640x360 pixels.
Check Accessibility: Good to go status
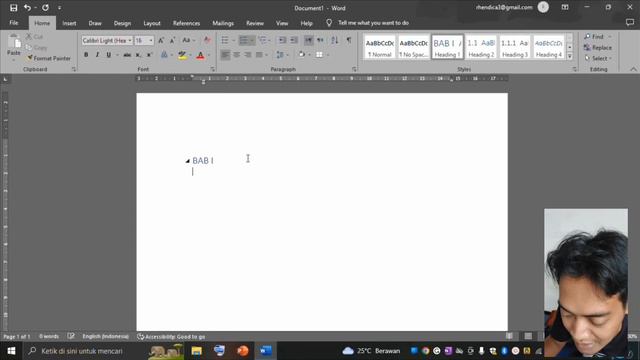[x=171, y=337]
